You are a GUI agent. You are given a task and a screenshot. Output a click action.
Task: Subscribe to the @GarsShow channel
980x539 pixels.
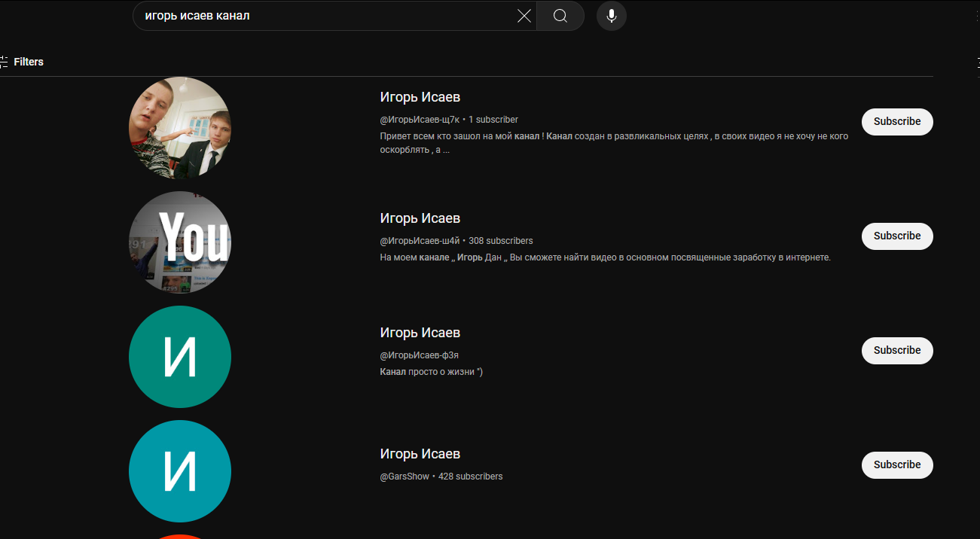897,464
